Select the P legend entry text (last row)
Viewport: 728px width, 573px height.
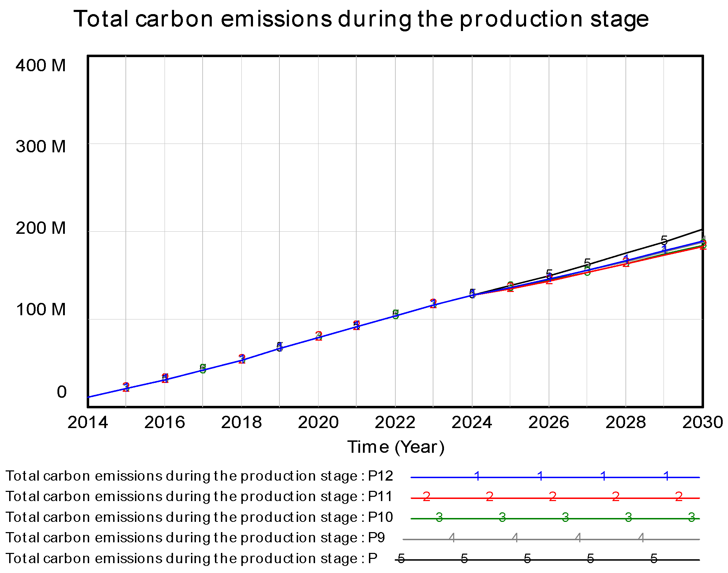point(191,559)
